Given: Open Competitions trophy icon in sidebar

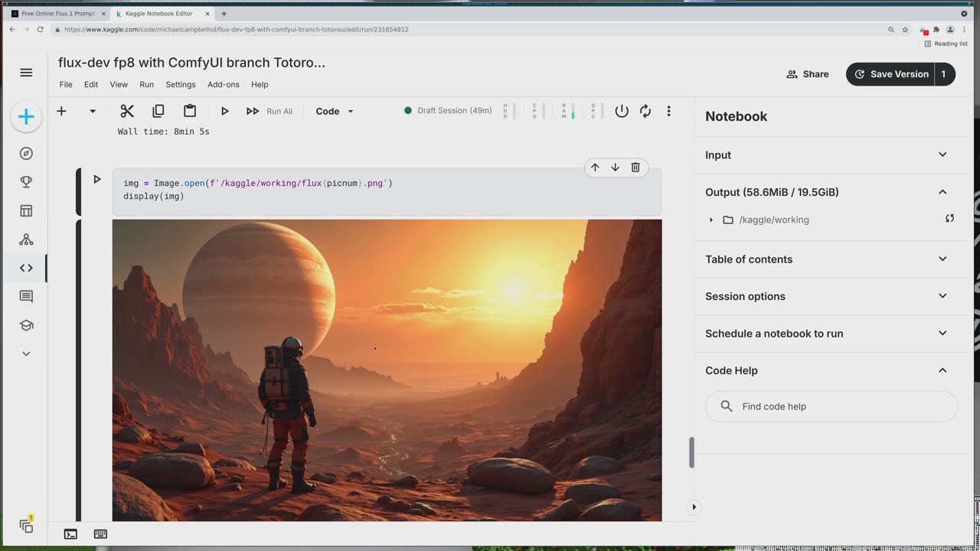Looking at the screenshot, I should tap(26, 182).
